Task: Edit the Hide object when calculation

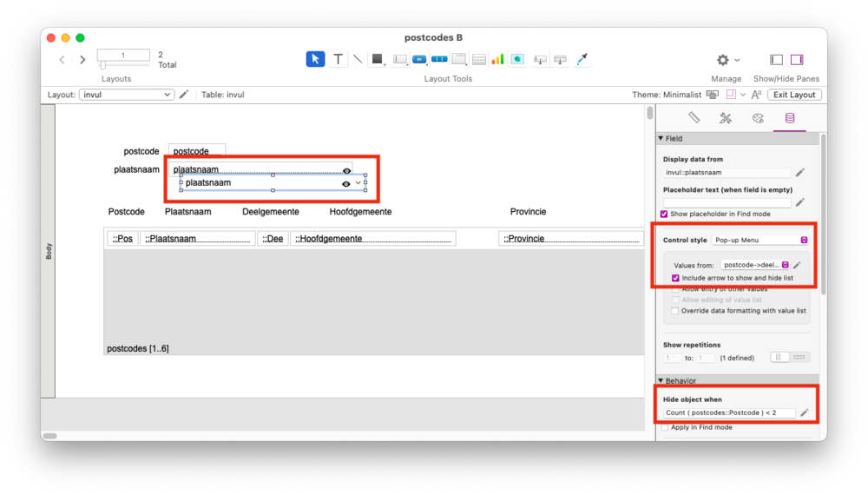Action: (x=804, y=412)
